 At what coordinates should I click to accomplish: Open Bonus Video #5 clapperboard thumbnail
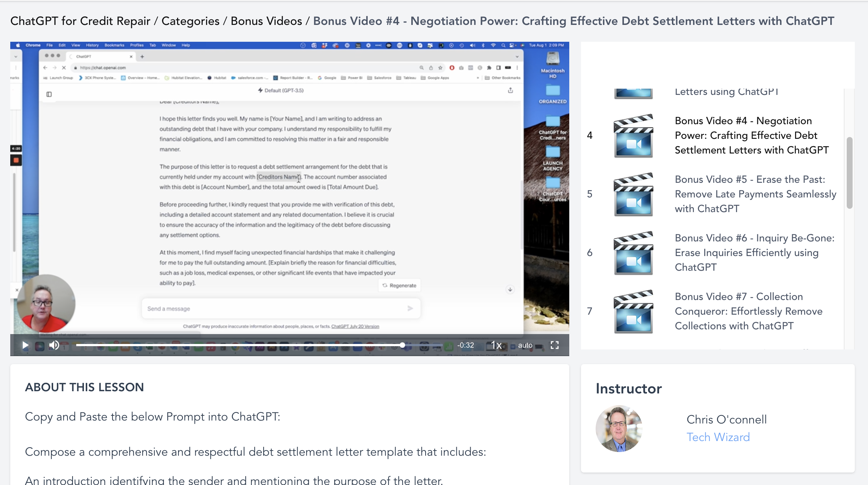(633, 194)
